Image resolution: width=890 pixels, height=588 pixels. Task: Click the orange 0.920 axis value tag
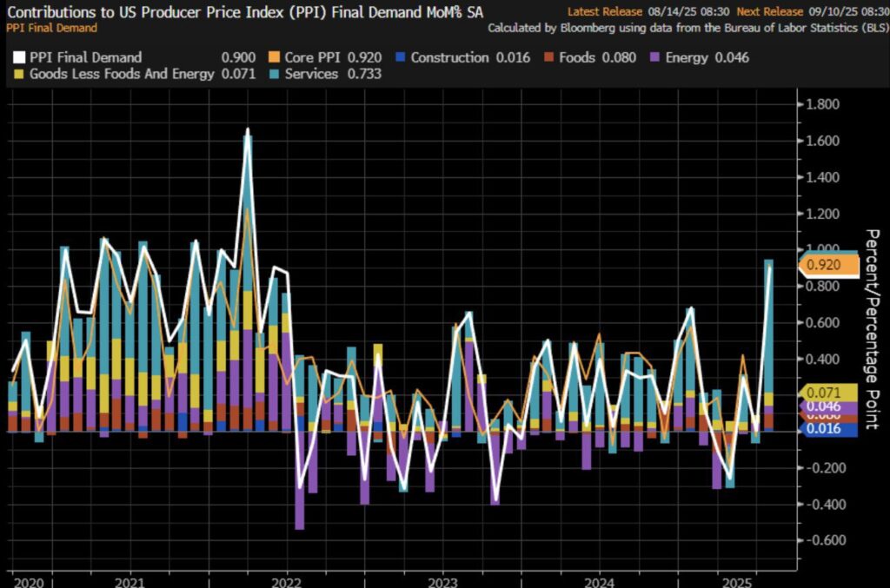828,265
